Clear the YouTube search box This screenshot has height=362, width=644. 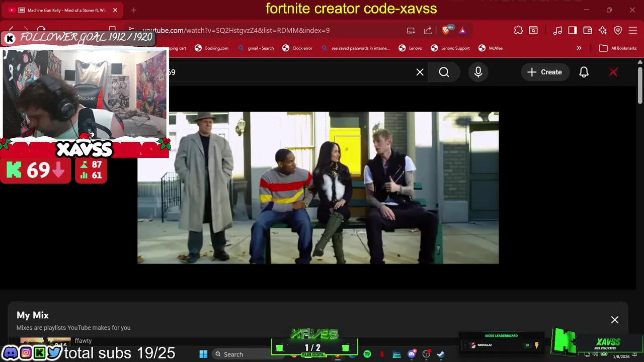click(x=420, y=72)
